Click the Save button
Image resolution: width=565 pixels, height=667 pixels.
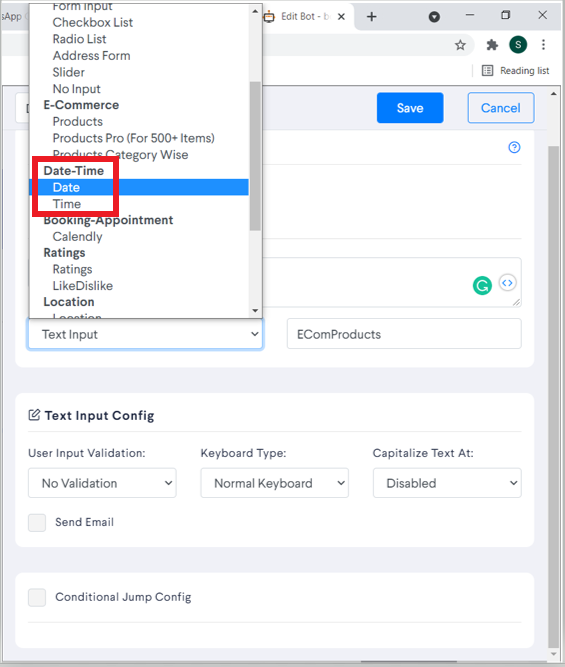(x=410, y=108)
